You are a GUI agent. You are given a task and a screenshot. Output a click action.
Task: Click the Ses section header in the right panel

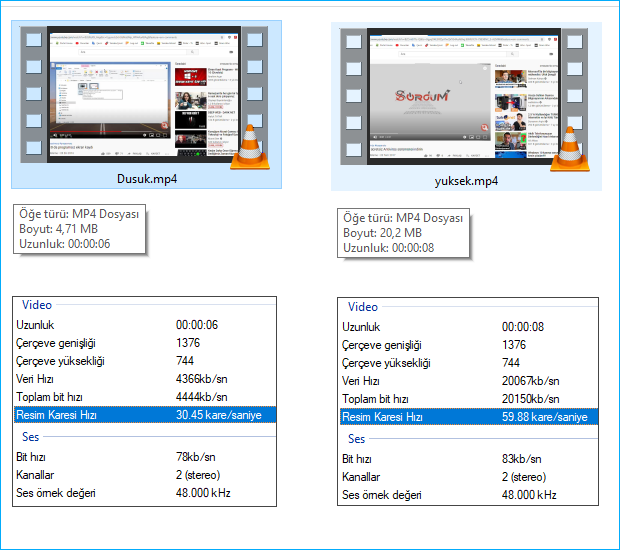pos(356,438)
